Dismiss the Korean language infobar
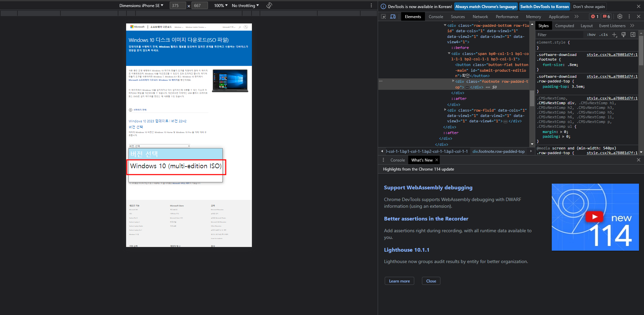 pyautogui.click(x=639, y=6)
